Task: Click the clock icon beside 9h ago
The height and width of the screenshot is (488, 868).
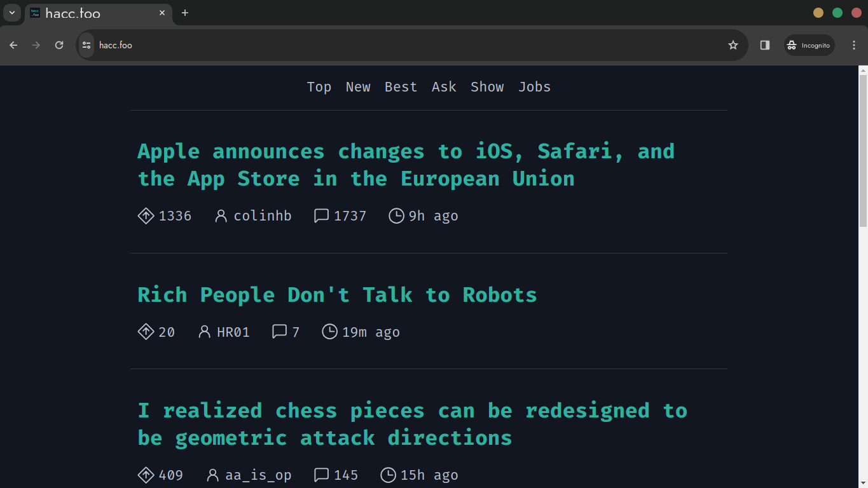Action: coord(396,216)
